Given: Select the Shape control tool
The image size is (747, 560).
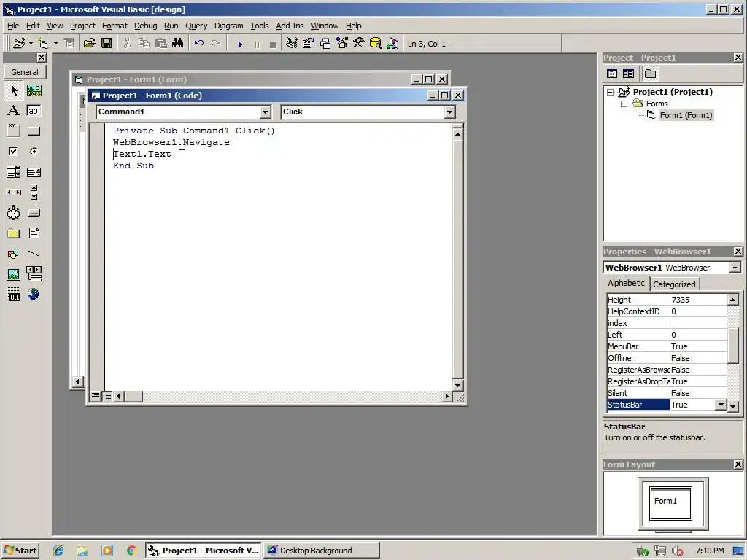Looking at the screenshot, I should 13,253.
